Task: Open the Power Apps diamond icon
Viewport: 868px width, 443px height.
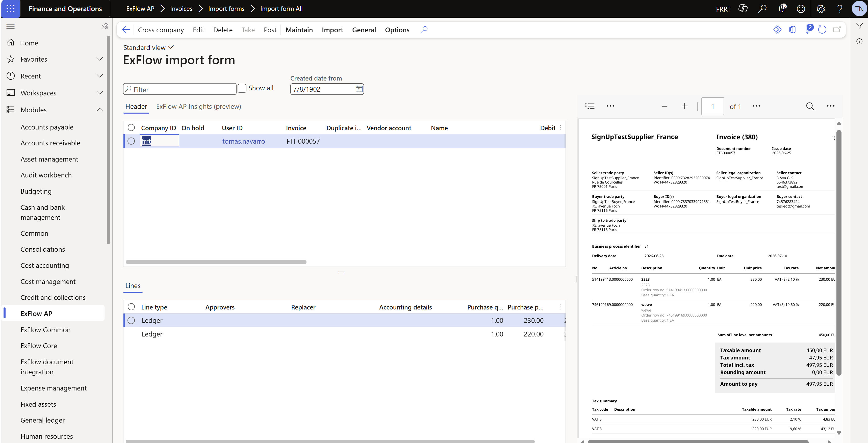Action: (777, 30)
